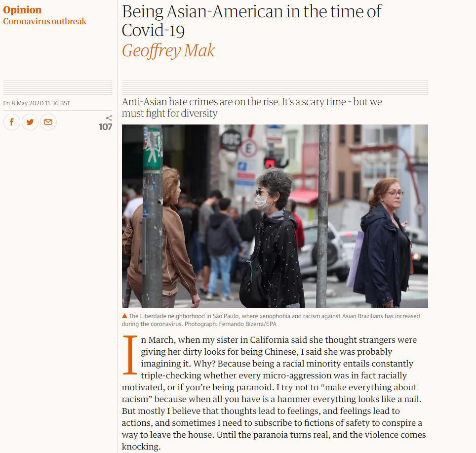Click the large orange drop cap letter I

130,355
